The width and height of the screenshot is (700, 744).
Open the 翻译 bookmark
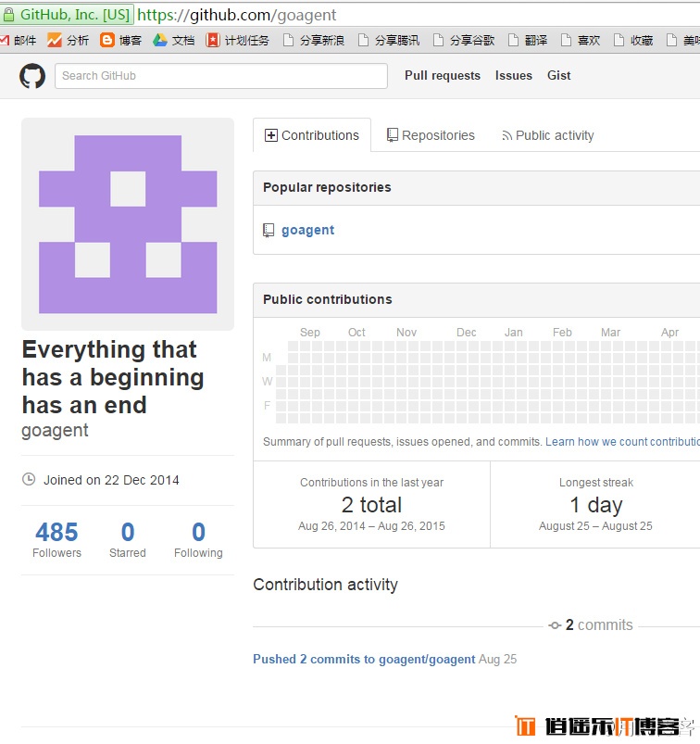[528, 41]
